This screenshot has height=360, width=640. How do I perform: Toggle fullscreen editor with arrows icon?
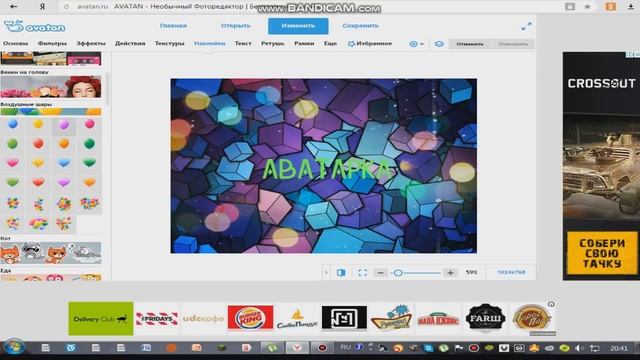click(x=527, y=26)
